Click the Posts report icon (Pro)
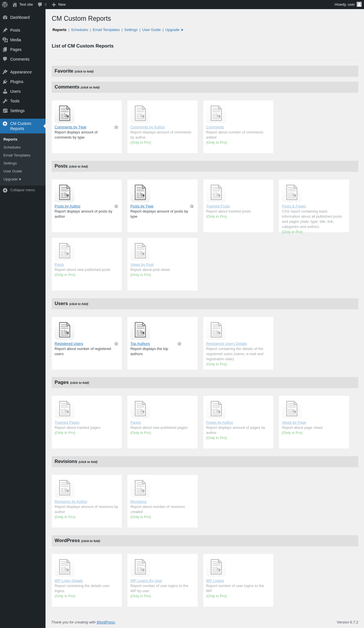364x628 pixels. [x=65, y=251]
